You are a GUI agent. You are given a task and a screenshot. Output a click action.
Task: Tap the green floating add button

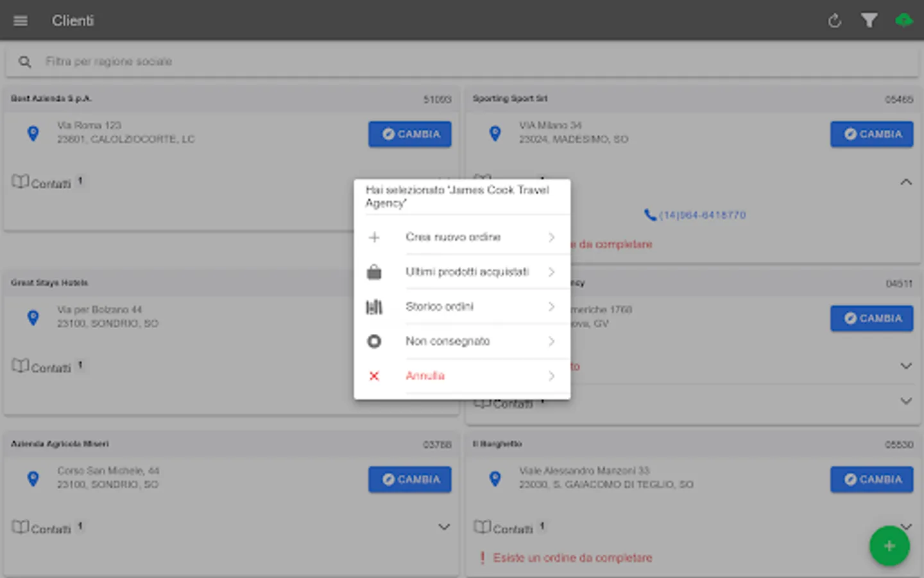889,546
